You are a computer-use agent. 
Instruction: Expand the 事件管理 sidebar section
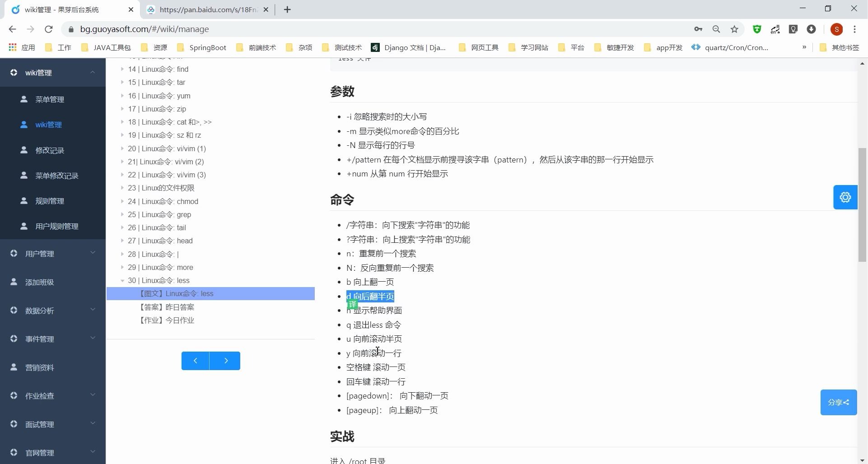point(53,339)
